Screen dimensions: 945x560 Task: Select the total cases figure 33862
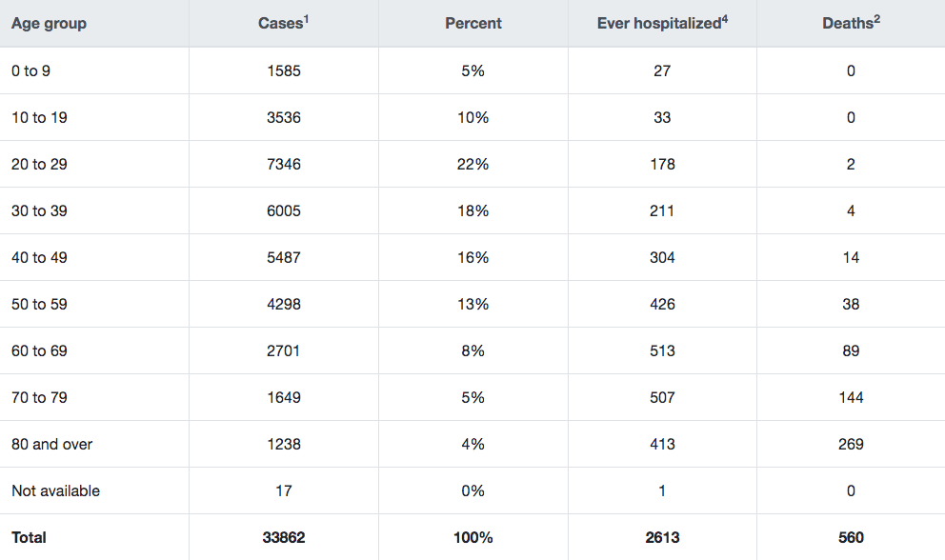click(284, 538)
